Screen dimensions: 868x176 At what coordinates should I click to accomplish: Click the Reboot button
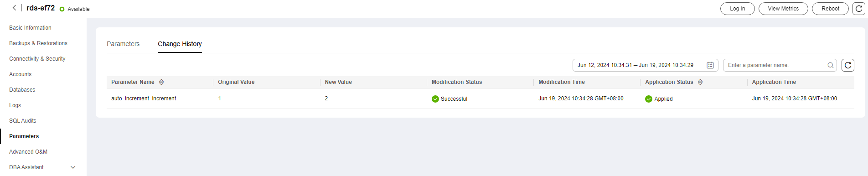point(830,9)
